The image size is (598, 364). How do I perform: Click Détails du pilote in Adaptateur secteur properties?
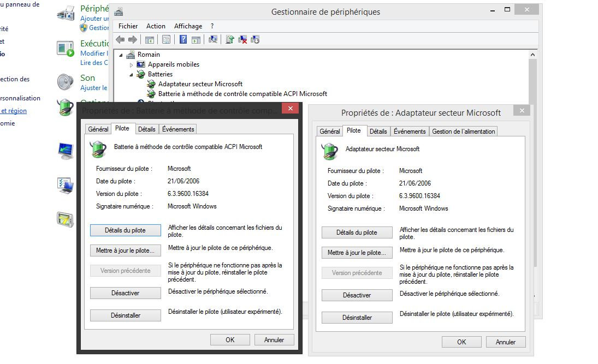point(357,232)
